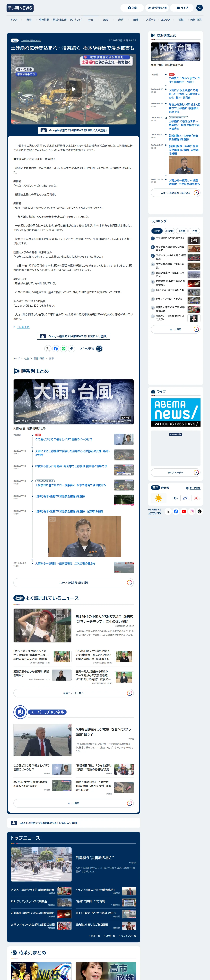Open 経済 nav tab
The width and height of the screenshot is (210, 980).
121,20
